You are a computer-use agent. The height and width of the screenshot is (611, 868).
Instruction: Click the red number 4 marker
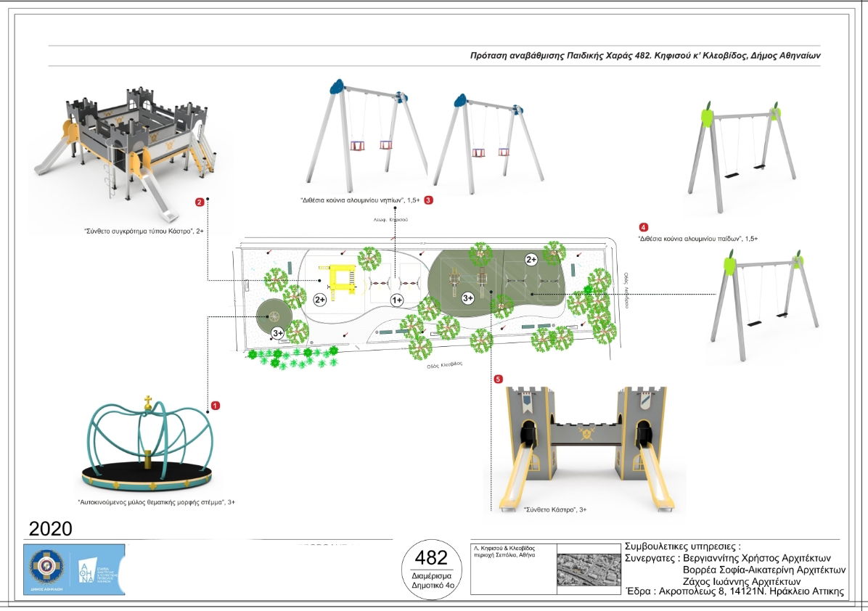(x=643, y=227)
